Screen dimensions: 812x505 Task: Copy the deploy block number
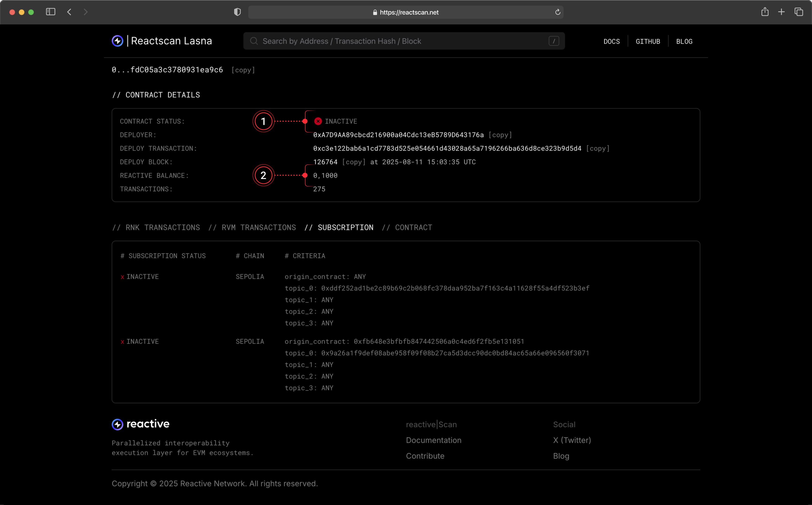click(x=354, y=162)
